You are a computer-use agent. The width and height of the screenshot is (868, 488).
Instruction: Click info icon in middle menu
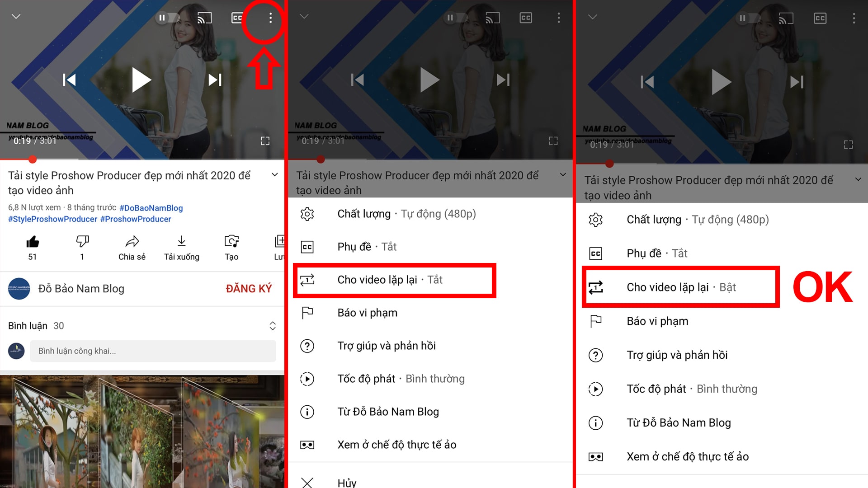coord(307,412)
